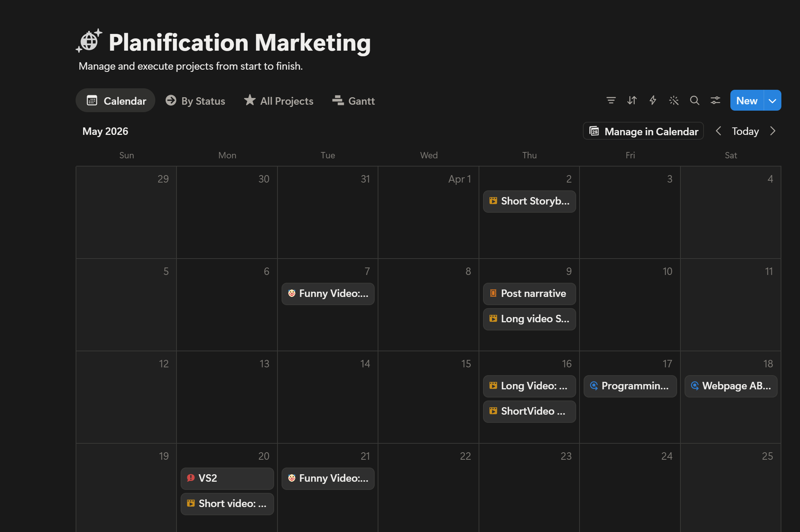800x532 pixels.
Task: Open the Programmin... event on the 17th
Action: [630, 386]
